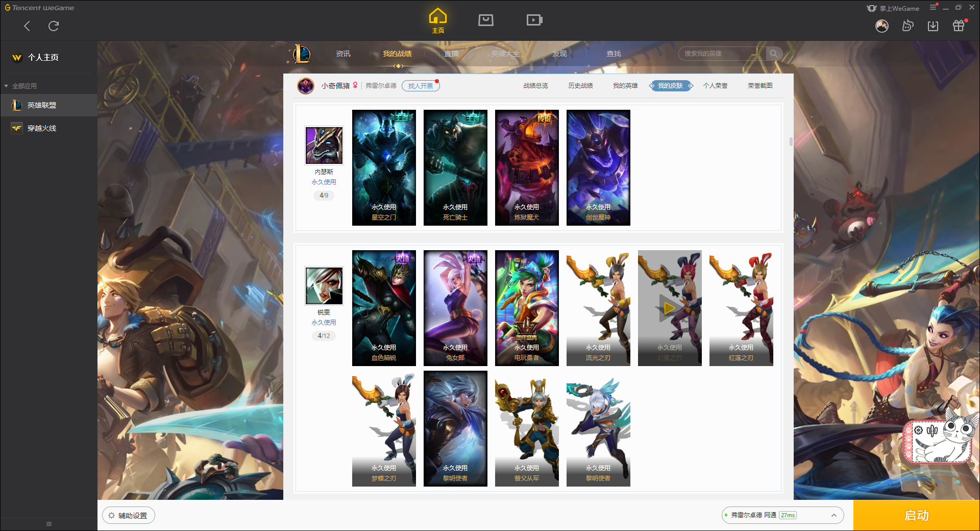The height and width of the screenshot is (531, 980).
Task: Open the hamburger menu icon in title bar
Action: pyautogui.click(x=933, y=8)
